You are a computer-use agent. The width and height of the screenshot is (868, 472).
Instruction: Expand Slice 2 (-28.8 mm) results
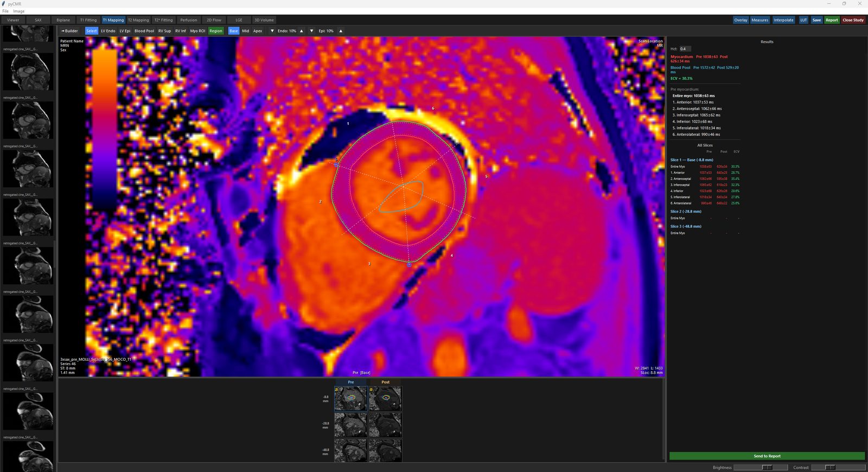(686, 212)
